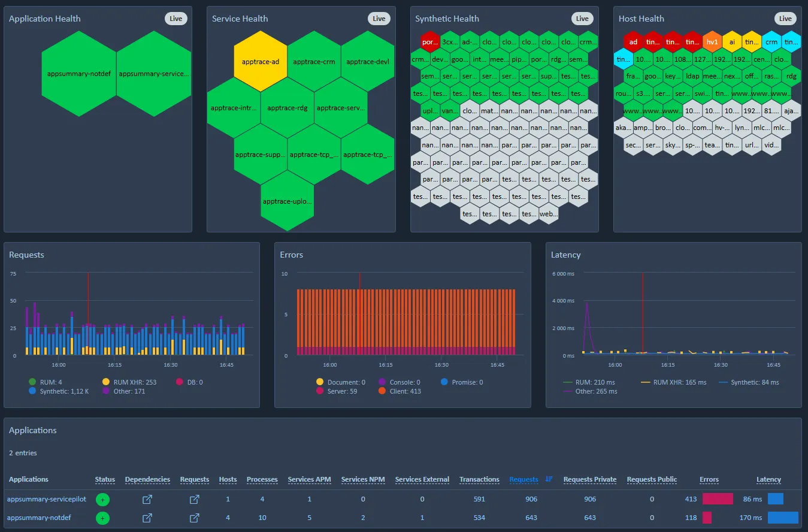808x532 pixels.
Task: Click green status icon for appsummary-servicepilot
Action: coord(102,500)
